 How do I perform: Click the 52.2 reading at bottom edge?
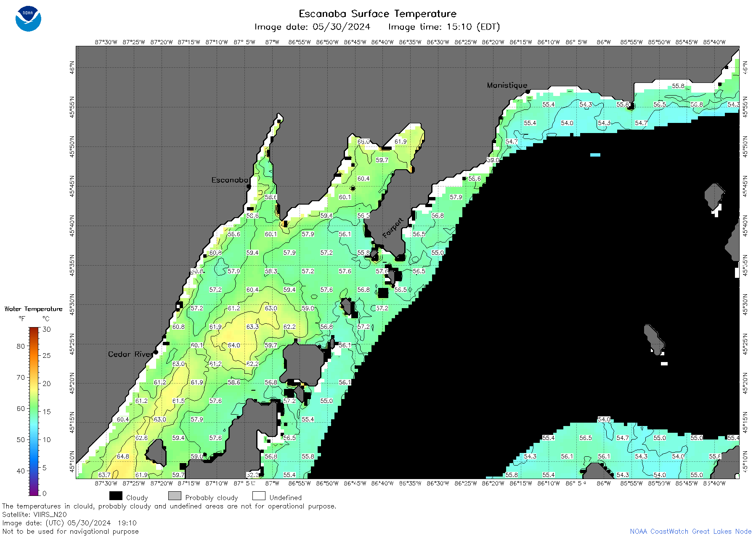pos(252,475)
